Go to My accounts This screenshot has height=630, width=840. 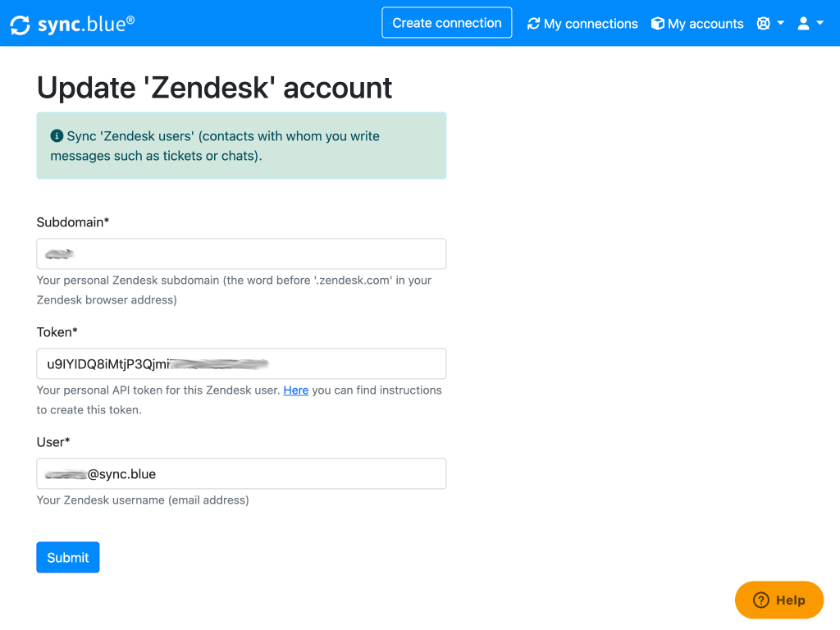pyautogui.click(x=705, y=24)
